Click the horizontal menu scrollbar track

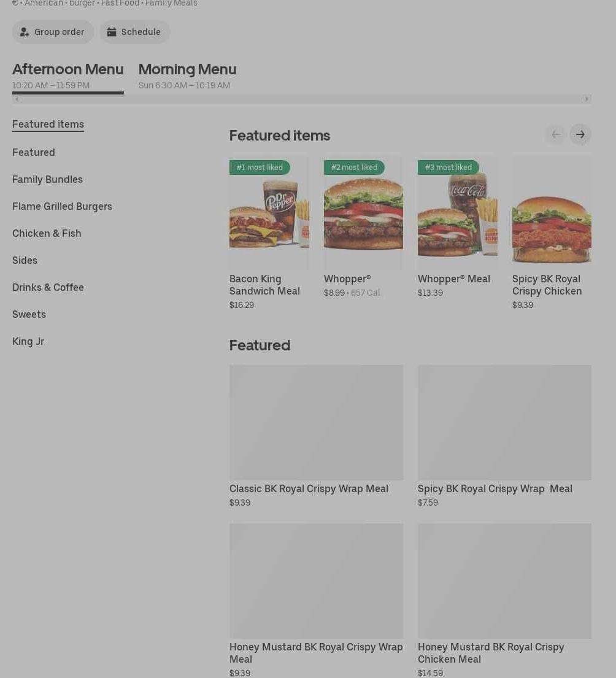coord(301,99)
